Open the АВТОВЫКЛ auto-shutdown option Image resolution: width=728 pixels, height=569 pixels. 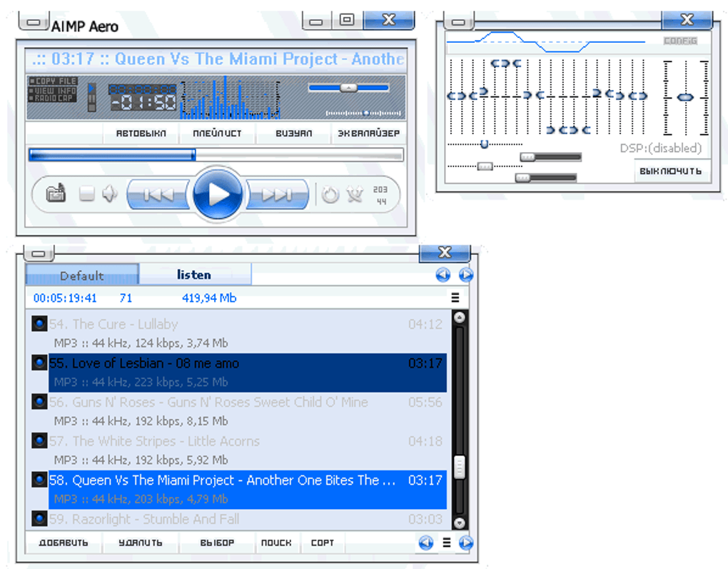(x=141, y=134)
